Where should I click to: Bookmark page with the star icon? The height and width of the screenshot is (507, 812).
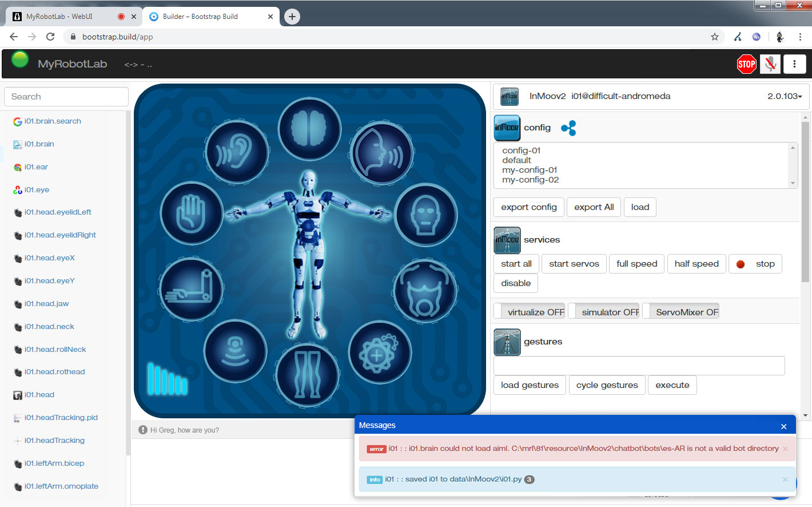(715, 37)
